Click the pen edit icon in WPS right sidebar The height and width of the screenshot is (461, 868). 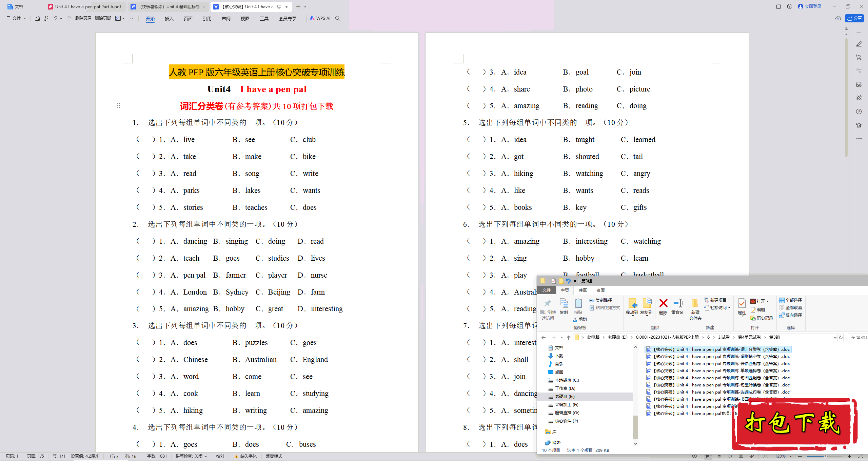pos(859,44)
